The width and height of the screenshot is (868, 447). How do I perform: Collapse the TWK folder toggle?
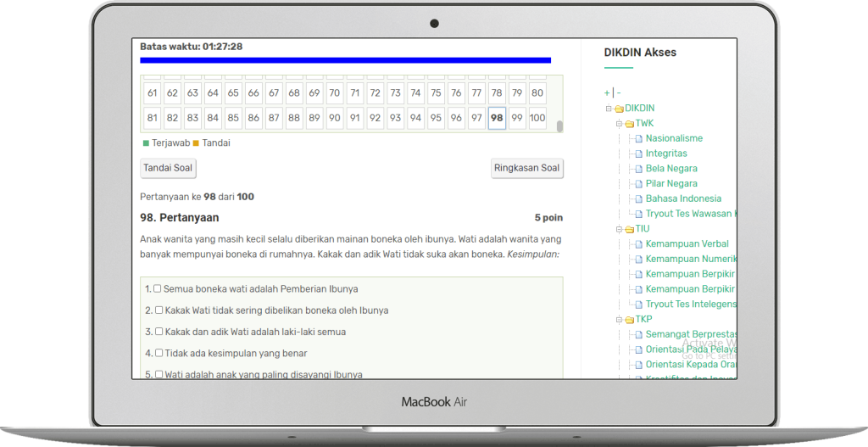619,124
